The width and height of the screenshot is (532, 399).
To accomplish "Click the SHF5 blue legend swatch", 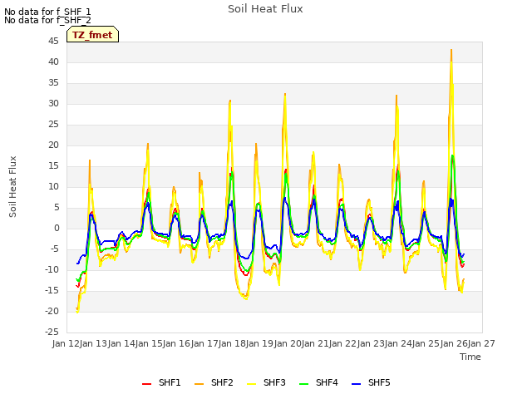I will pyautogui.click(x=357, y=384).
